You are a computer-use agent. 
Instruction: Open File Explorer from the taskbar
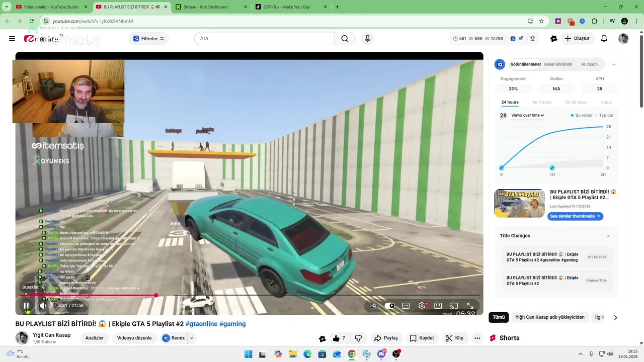293,354
